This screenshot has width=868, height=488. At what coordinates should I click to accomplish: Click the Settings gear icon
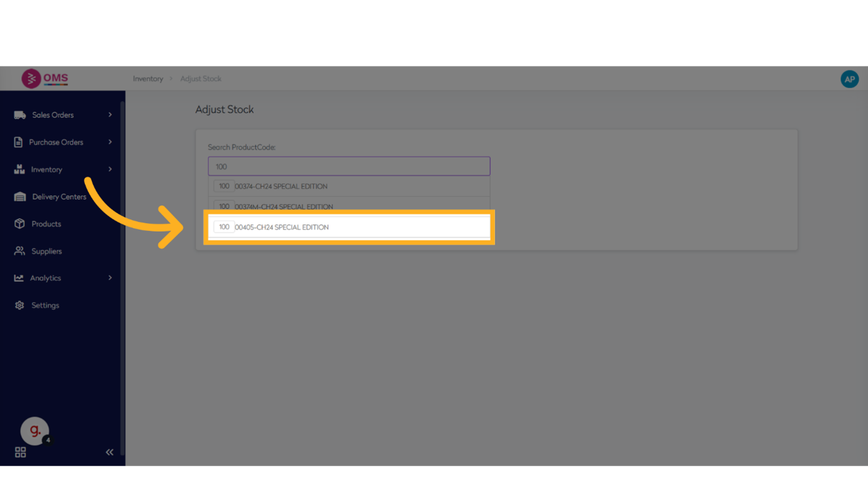click(20, 305)
